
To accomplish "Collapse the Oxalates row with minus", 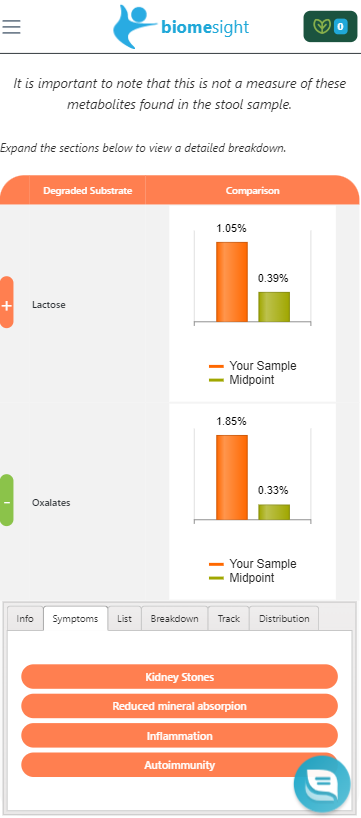I will pos(6,502).
